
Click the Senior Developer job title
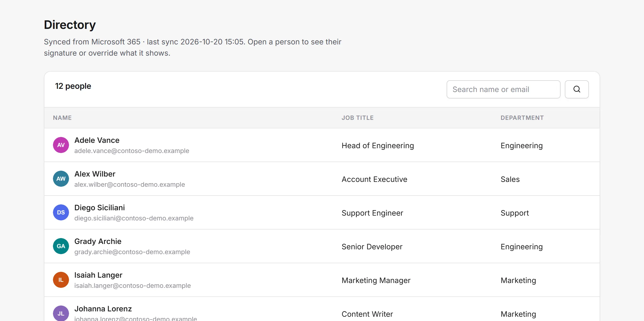[x=372, y=247]
